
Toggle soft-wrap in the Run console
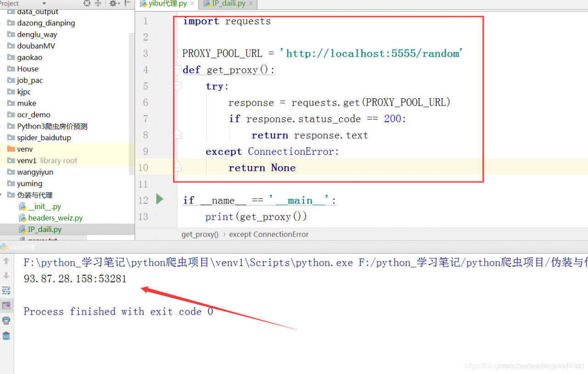(x=6, y=290)
